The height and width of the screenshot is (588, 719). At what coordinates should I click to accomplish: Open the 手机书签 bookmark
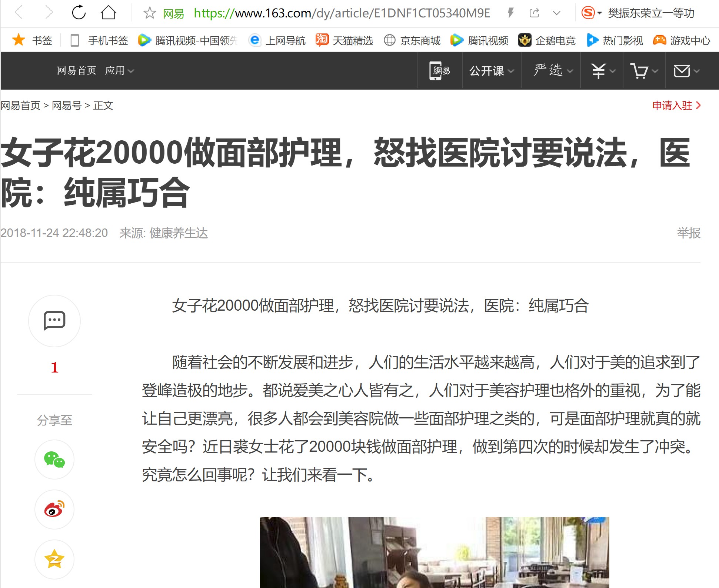(99, 40)
